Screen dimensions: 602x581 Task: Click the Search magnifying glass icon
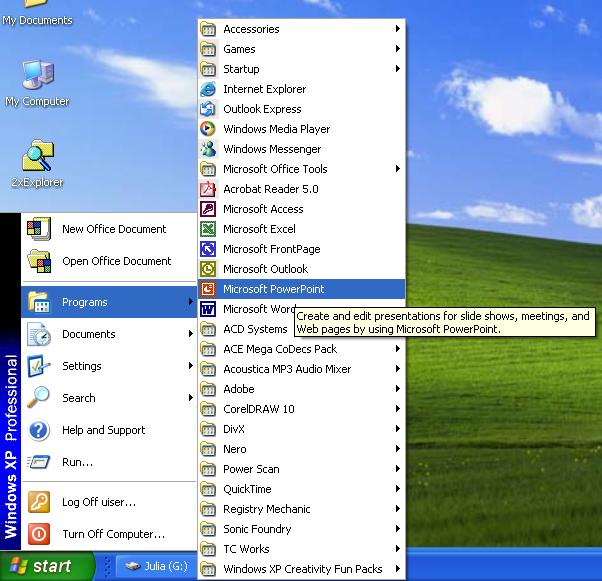pos(39,398)
